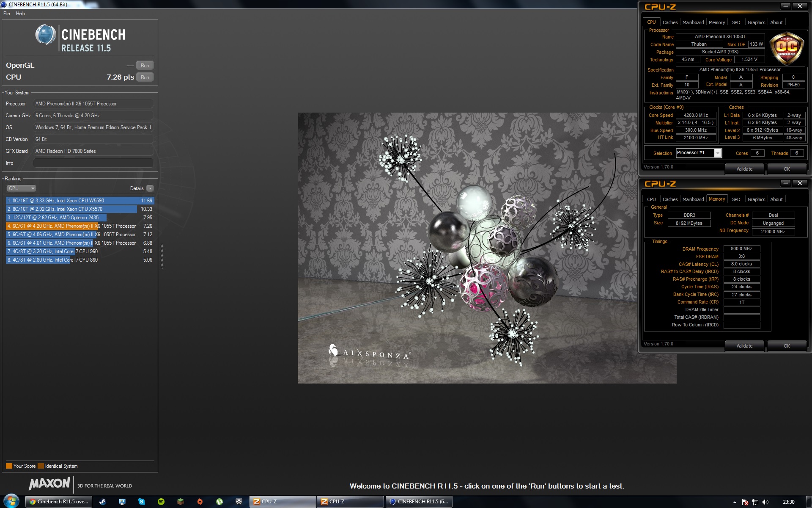Open the Help menu in Cinebench
The image size is (812, 508).
pyautogui.click(x=20, y=14)
